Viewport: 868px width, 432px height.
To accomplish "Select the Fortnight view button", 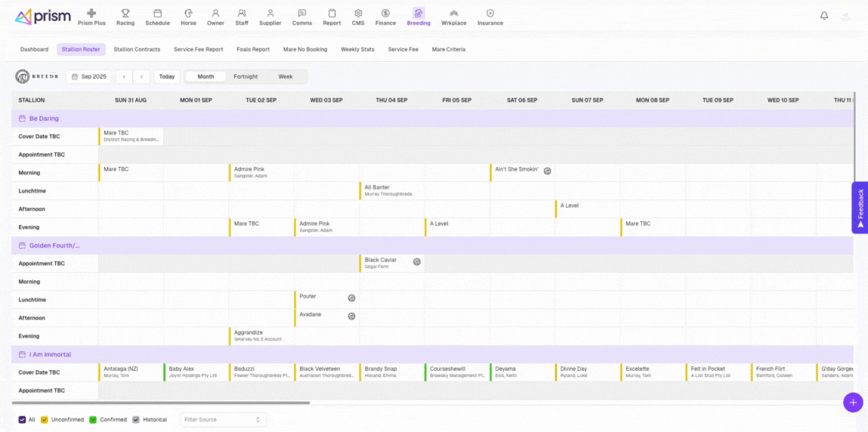I will (246, 76).
